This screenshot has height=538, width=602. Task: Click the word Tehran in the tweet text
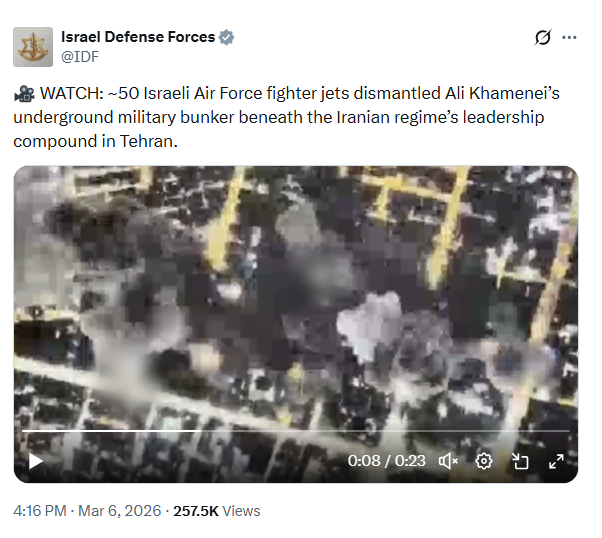tap(146, 141)
